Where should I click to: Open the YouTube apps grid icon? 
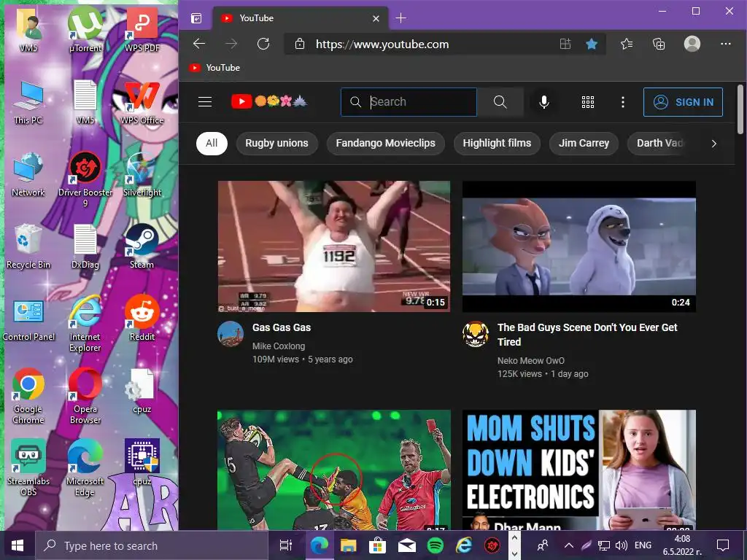pos(588,102)
